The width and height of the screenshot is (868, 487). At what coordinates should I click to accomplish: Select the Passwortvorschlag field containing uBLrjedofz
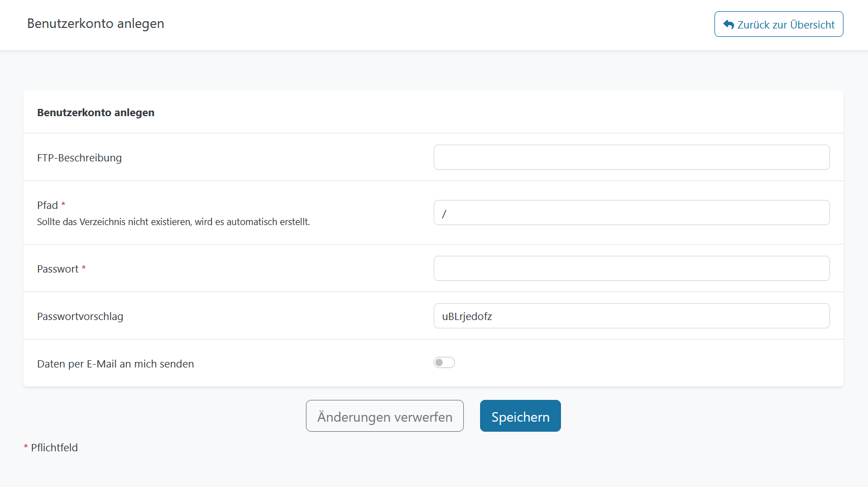(x=631, y=316)
